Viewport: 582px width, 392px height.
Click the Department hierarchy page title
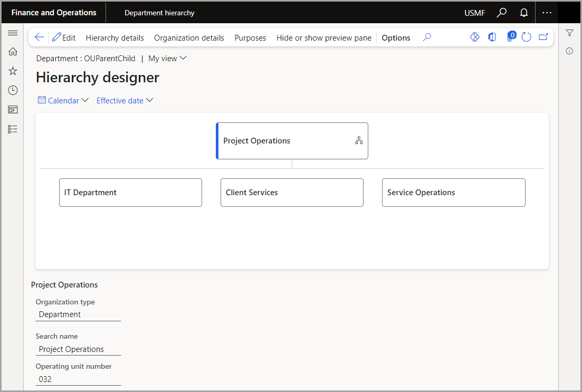(159, 13)
